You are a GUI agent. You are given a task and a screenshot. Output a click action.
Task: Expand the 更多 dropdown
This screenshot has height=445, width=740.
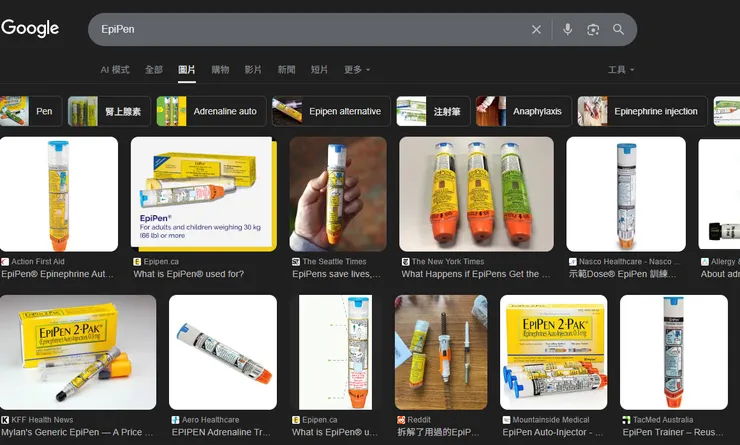click(x=357, y=70)
